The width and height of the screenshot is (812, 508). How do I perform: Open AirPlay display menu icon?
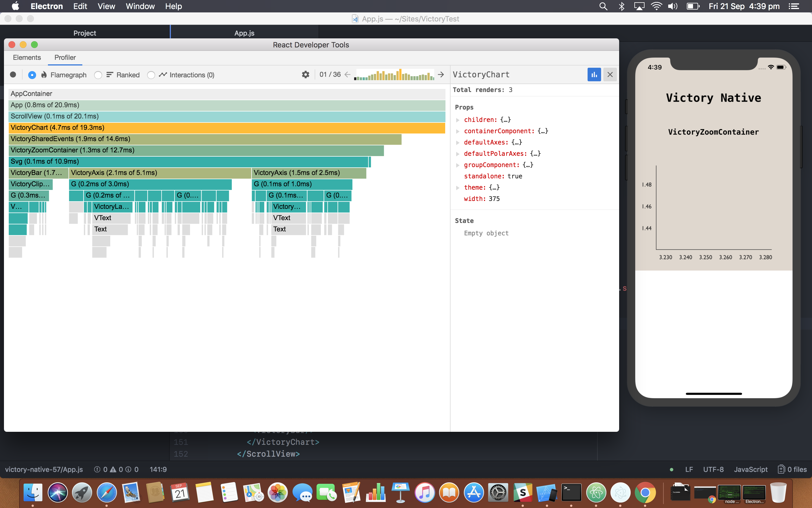pyautogui.click(x=639, y=6)
